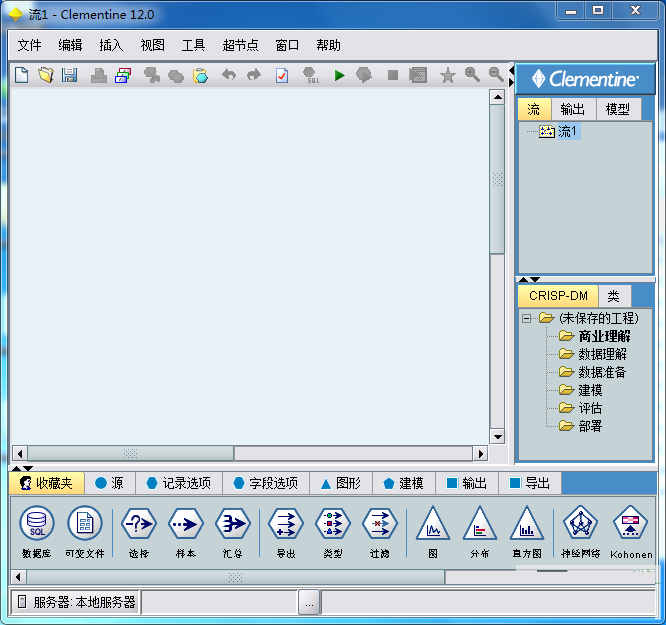The height and width of the screenshot is (625, 666).
Task: Select the 神经网络 neural network node
Action: click(x=580, y=523)
